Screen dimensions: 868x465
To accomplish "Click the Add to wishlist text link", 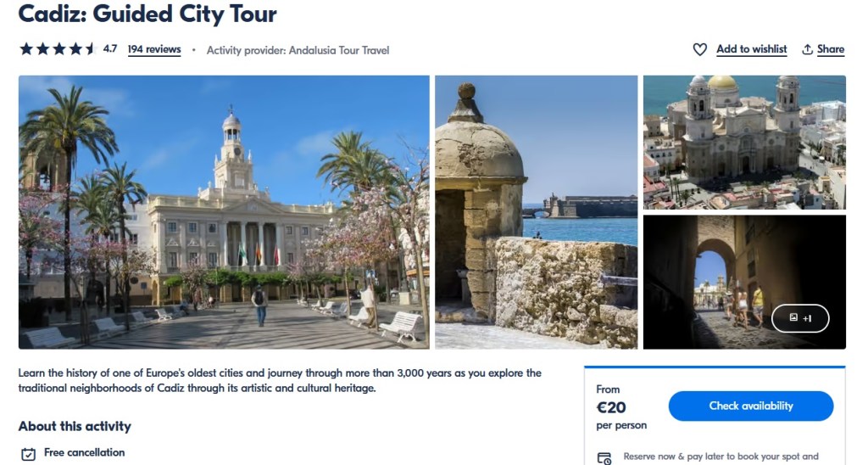I will coord(751,49).
